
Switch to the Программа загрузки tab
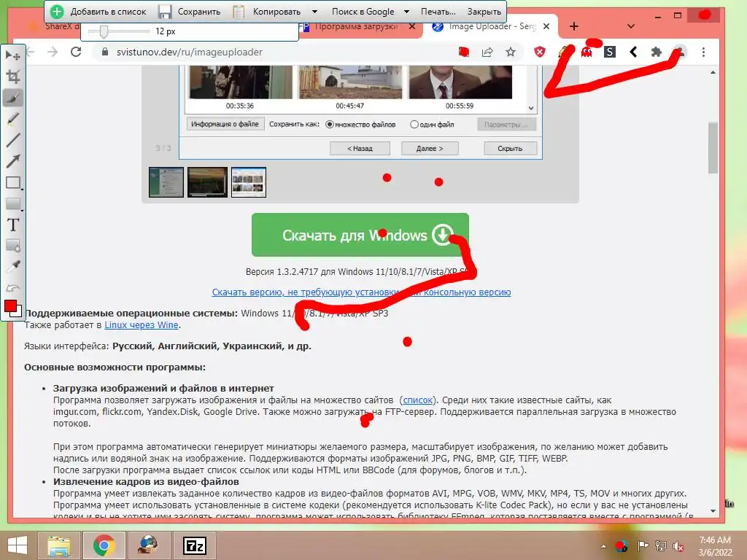356,26
